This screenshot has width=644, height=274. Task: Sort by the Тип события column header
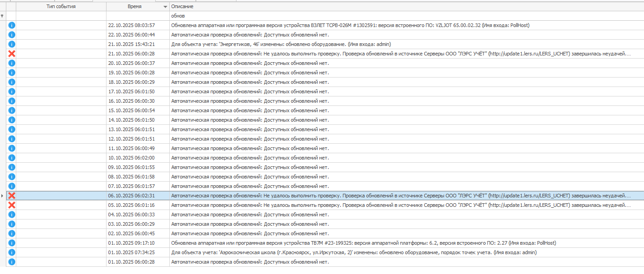click(61, 7)
